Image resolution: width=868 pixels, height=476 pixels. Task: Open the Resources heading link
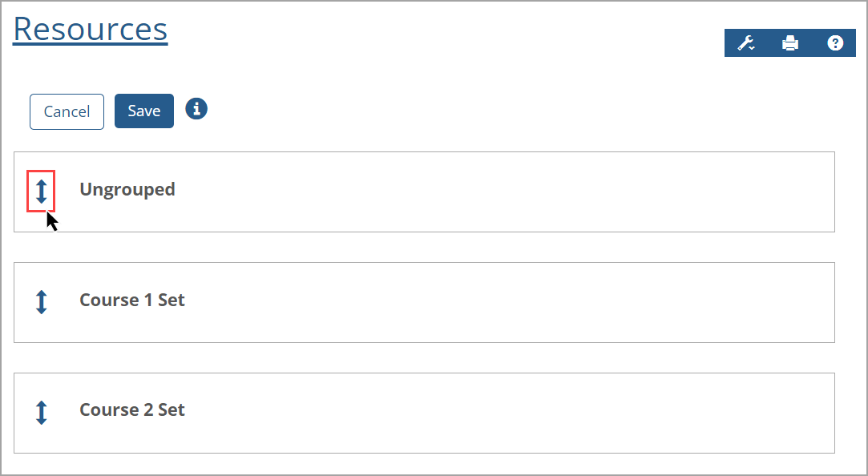pyautogui.click(x=91, y=29)
